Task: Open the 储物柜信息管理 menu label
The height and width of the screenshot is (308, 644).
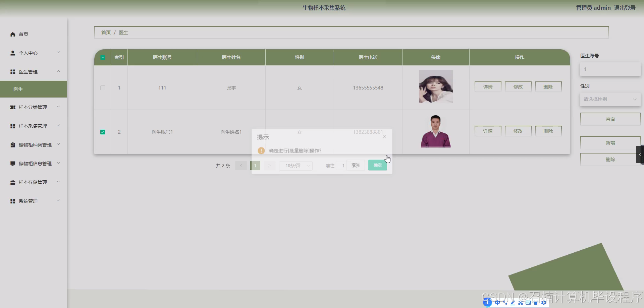Action: (35, 164)
